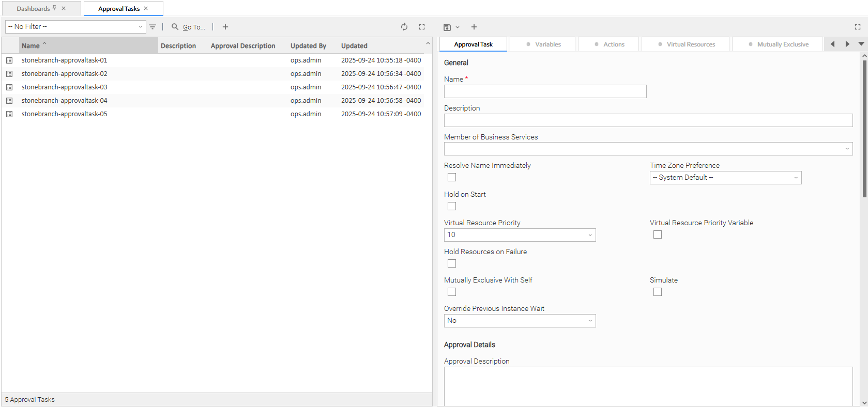Pin the Dashboards tab

click(x=54, y=8)
